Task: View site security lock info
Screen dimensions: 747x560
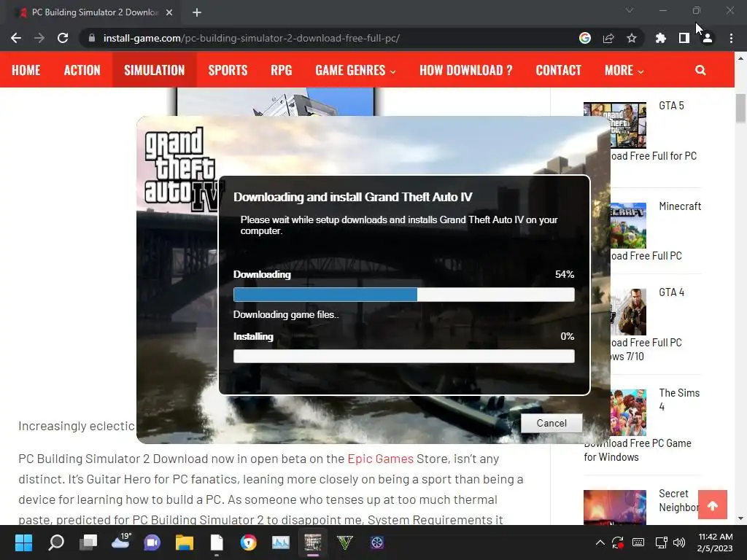Action: [91, 38]
